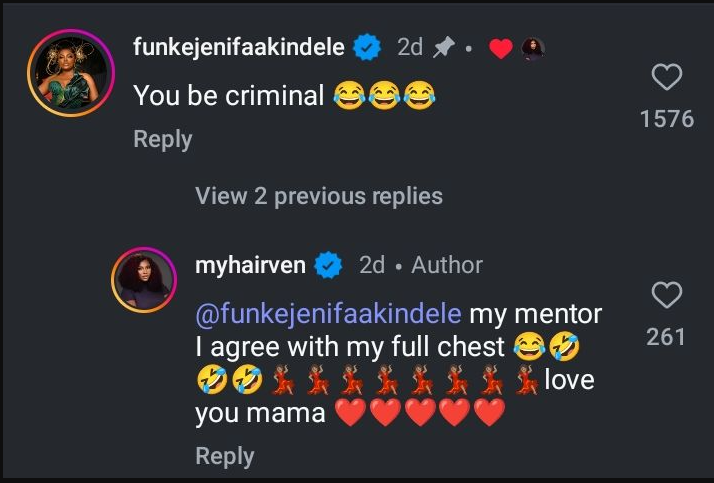View the 261 likes count

coord(666,337)
